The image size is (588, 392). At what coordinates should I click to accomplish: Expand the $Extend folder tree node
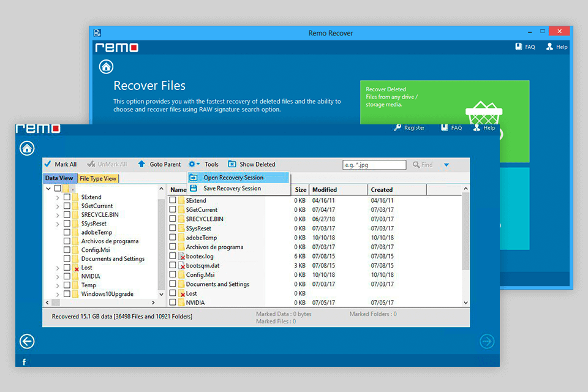tap(58, 197)
